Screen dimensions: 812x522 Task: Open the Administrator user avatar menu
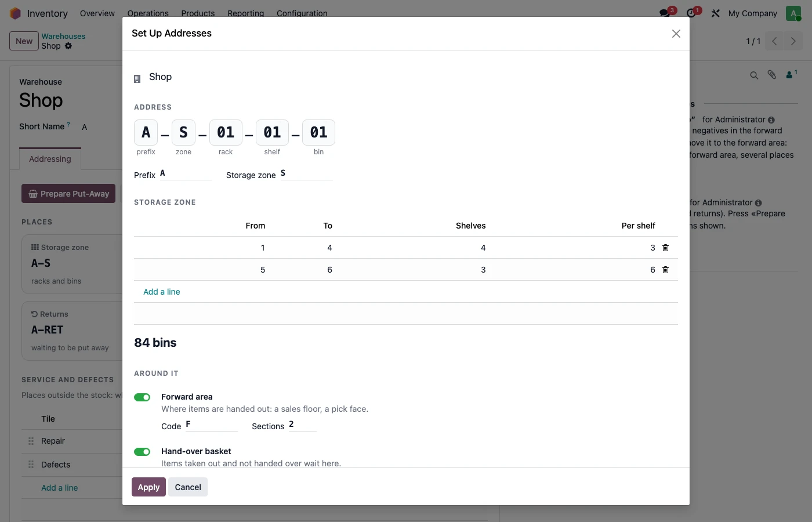(x=793, y=13)
